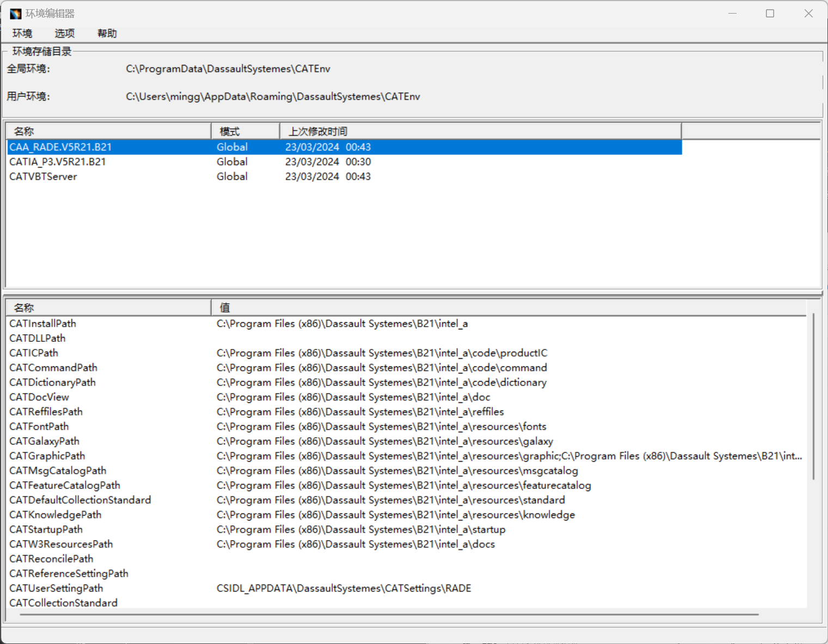Select the CATICPath variable
This screenshot has height=644, width=828.
(33, 353)
